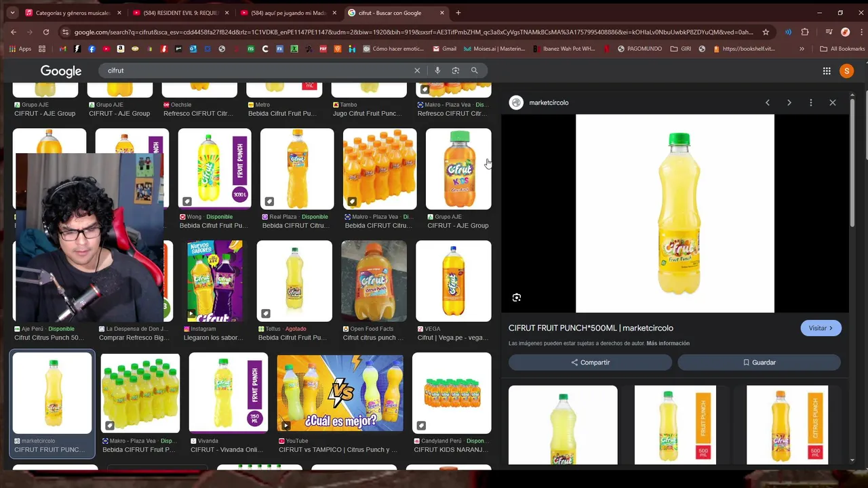The width and height of the screenshot is (868, 488).
Task: Close the image preview panel
Action: (x=833, y=103)
